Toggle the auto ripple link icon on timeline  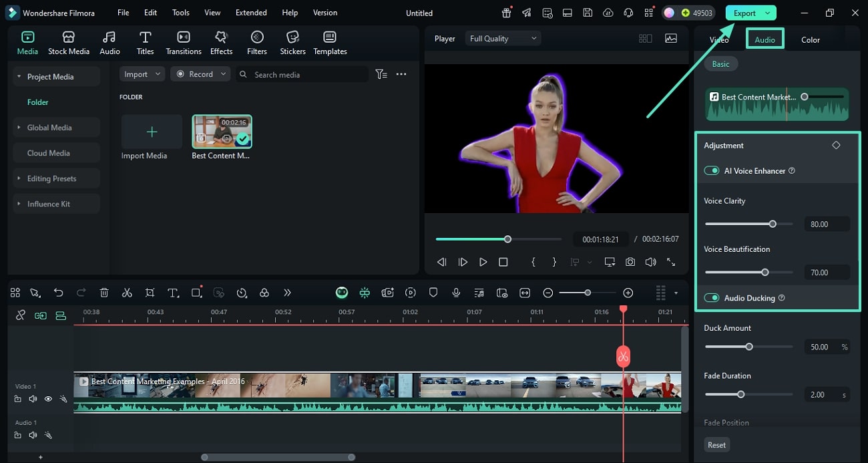point(41,315)
